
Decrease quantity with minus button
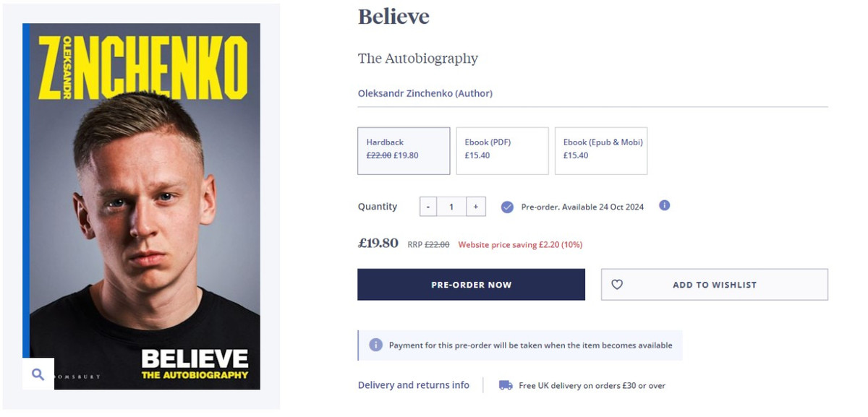tap(428, 207)
